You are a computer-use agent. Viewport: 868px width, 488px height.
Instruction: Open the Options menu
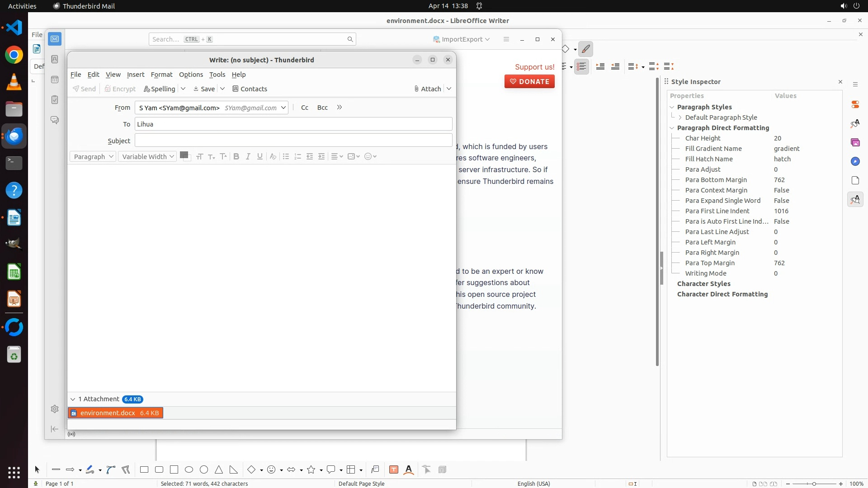(191, 75)
